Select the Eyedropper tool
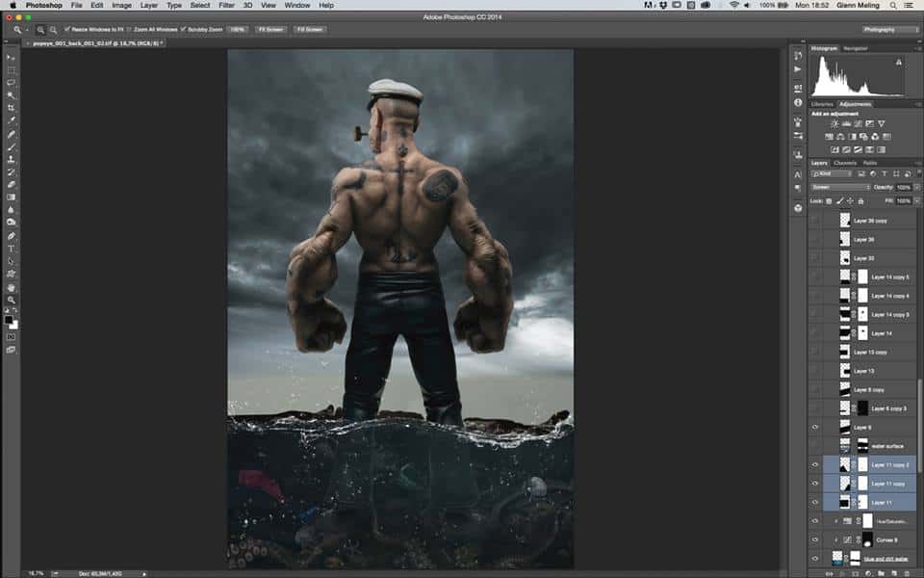The width and height of the screenshot is (924, 578). (x=12, y=120)
